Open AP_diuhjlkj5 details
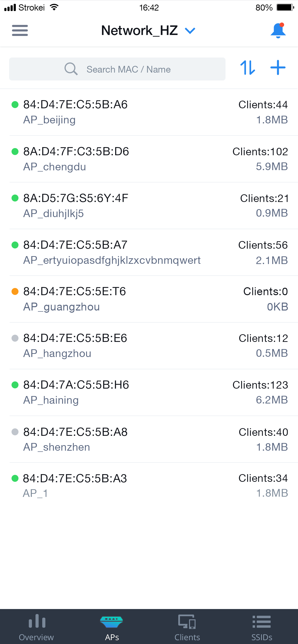This screenshot has width=298, height=644. (x=149, y=205)
